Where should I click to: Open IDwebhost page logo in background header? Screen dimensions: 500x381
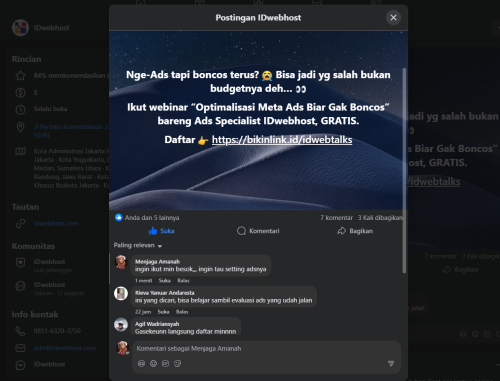tap(20, 28)
